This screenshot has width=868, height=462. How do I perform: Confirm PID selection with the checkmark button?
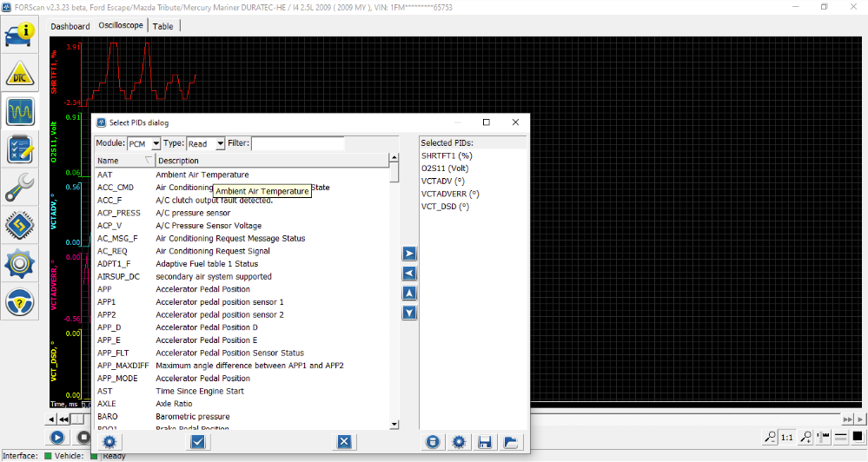pos(197,442)
